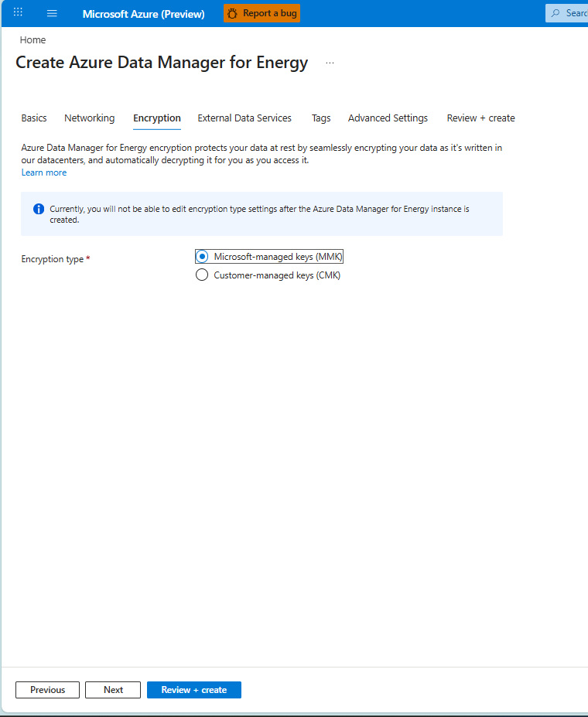
Task: Click the Create Azure Data Manager for Energy heading
Action: [x=162, y=63]
